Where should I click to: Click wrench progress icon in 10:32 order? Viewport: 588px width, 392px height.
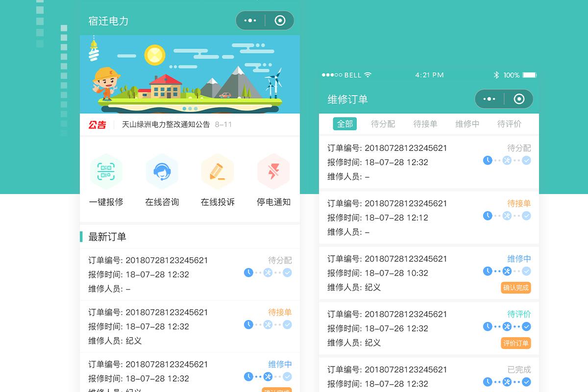point(507,271)
